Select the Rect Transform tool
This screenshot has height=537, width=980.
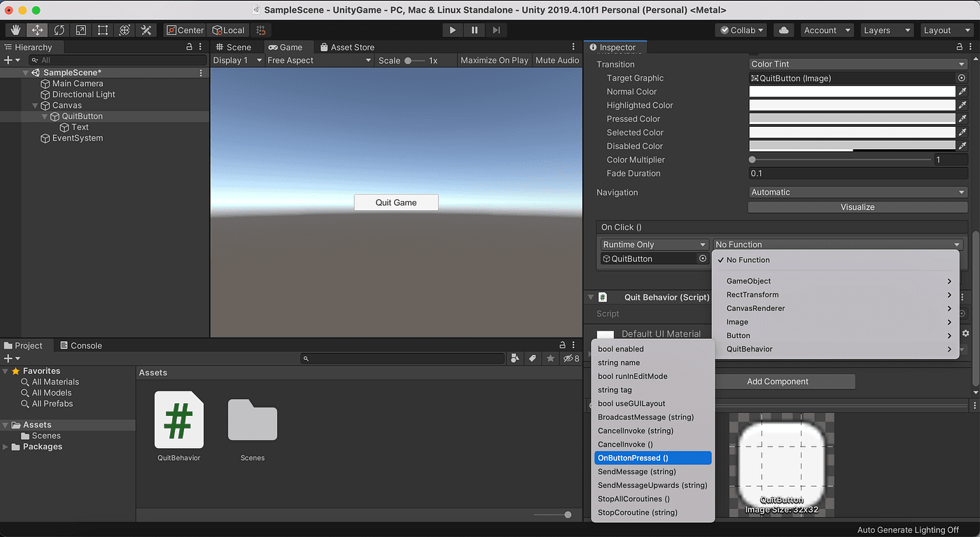coord(103,30)
